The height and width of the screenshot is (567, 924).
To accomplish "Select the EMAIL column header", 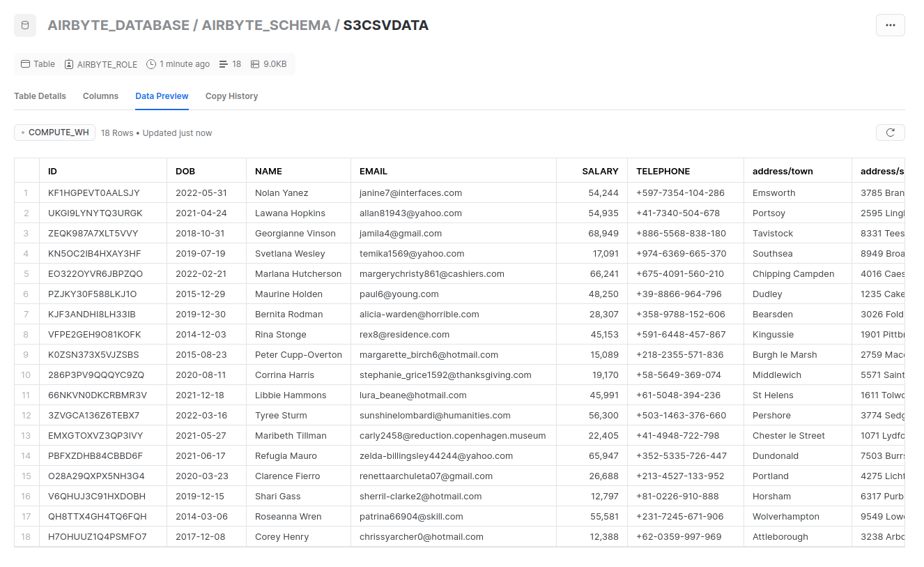I will (374, 171).
